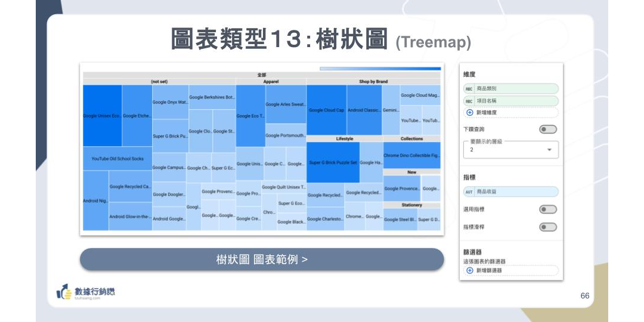
Task: Select the Collections category header
Action: [x=412, y=139]
